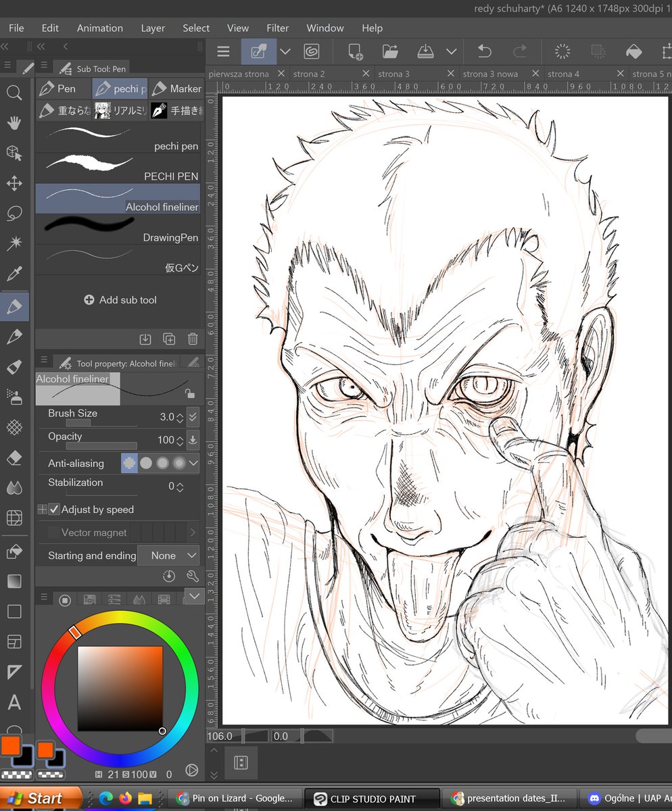
Task: Select the Pencil tool in toolbar
Action: 14,336
